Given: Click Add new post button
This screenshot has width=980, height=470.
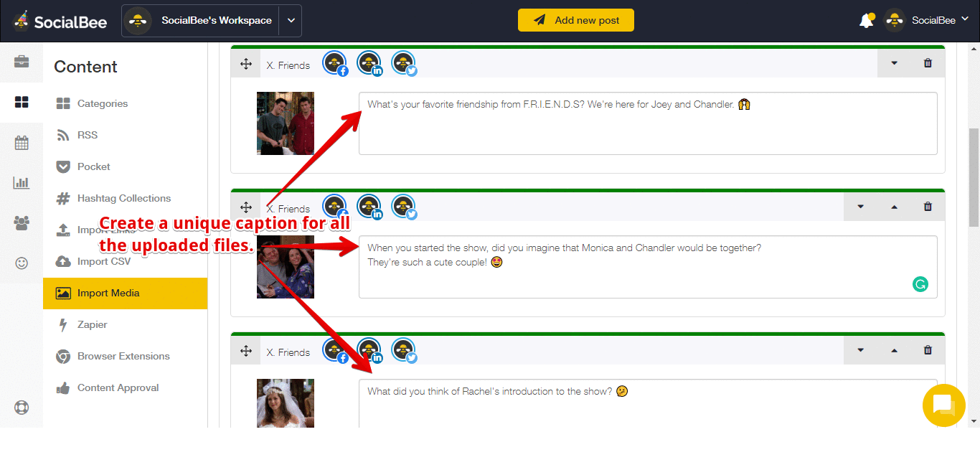Looking at the screenshot, I should point(576,20).
